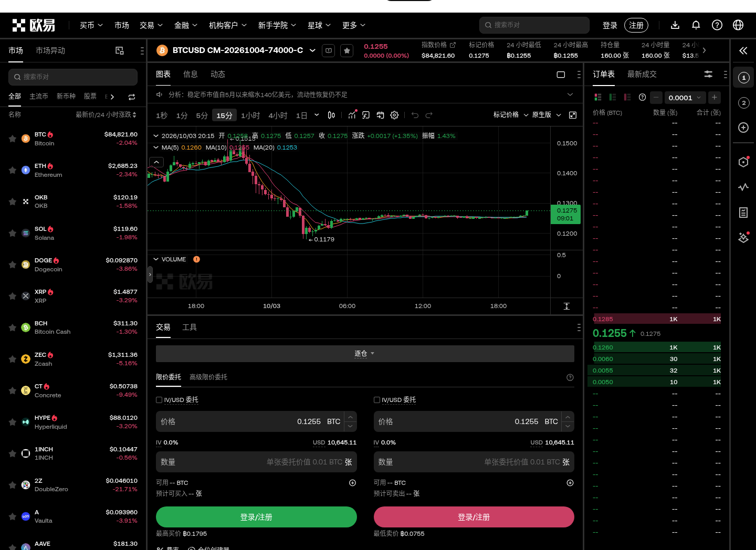Show only sell orders in order book
The image size is (756, 550).
coord(627,97)
